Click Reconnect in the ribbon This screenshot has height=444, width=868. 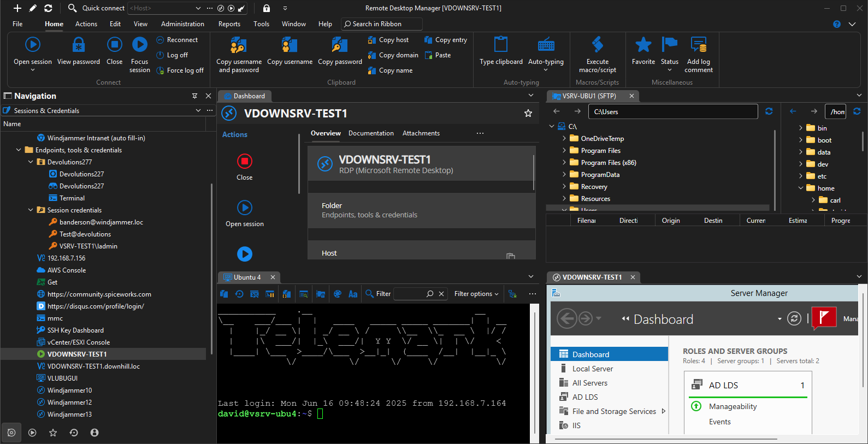[x=177, y=40]
